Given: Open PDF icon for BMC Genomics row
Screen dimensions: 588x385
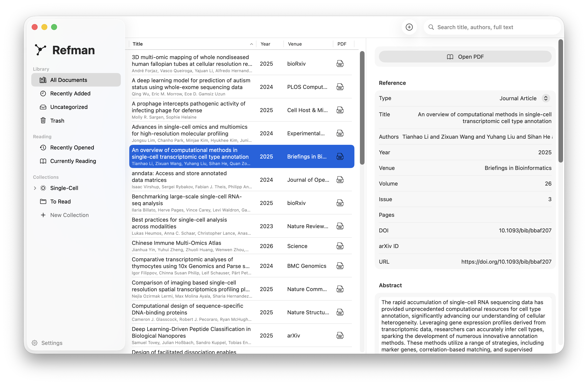Looking at the screenshot, I should [x=340, y=266].
